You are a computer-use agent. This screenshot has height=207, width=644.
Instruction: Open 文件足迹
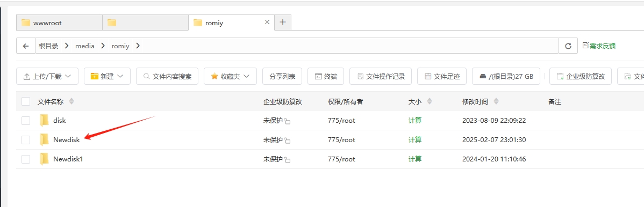point(442,76)
